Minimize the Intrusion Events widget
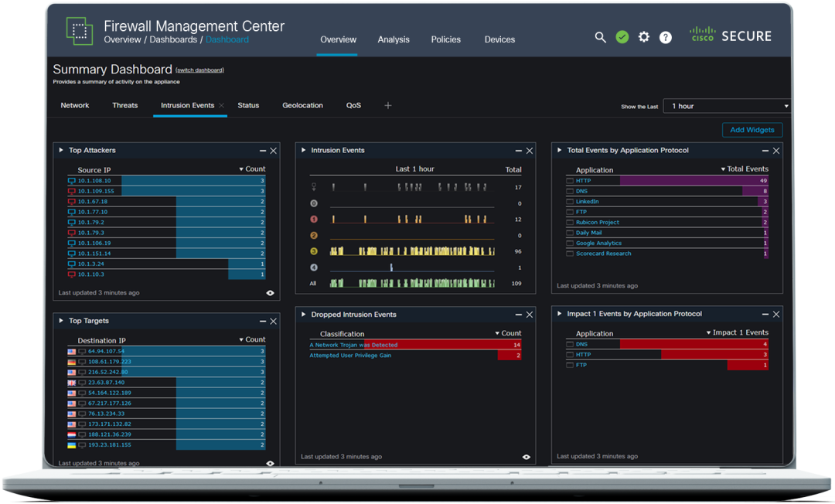 [519, 152]
